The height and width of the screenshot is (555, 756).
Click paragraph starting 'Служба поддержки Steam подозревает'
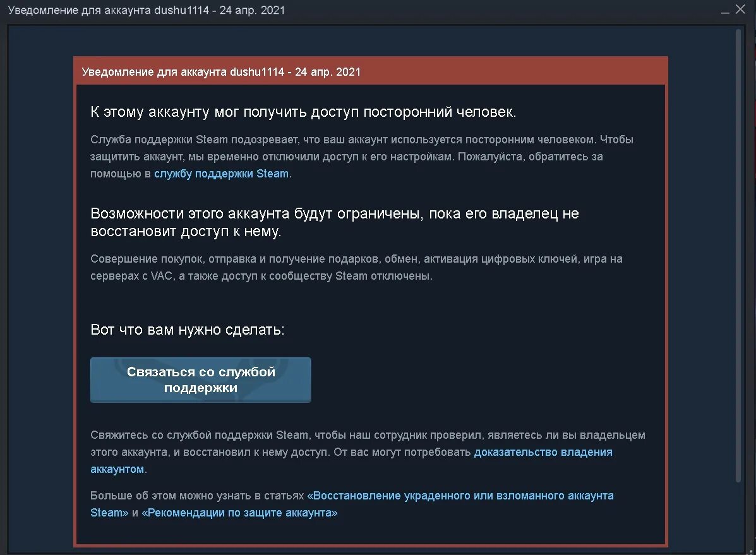(362, 157)
